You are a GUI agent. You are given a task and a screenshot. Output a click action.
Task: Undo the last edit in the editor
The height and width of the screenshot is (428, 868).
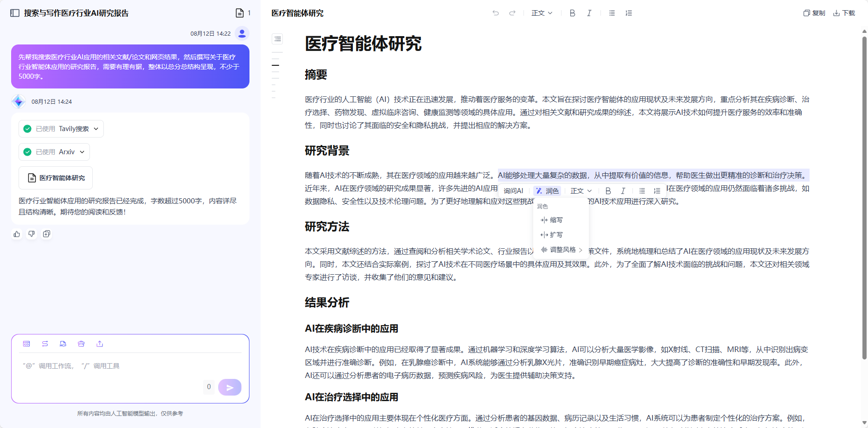496,13
